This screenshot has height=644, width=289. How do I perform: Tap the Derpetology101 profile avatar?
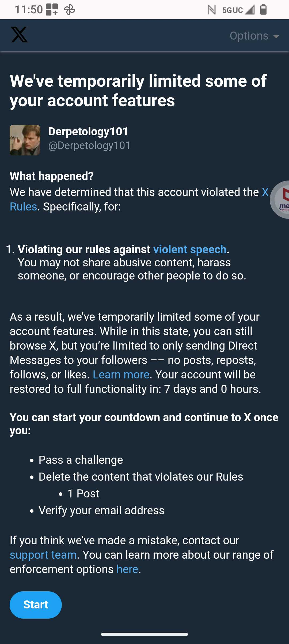tap(25, 140)
